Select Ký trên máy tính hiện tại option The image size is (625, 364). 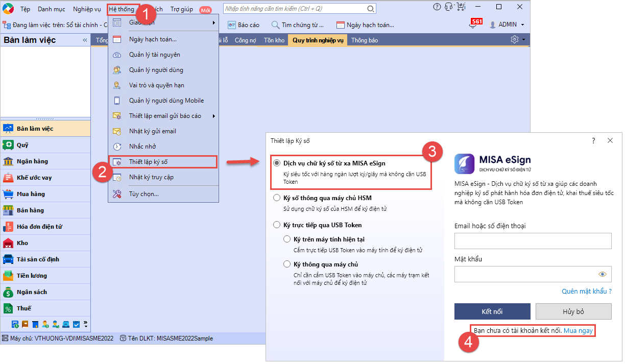pos(287,238)
